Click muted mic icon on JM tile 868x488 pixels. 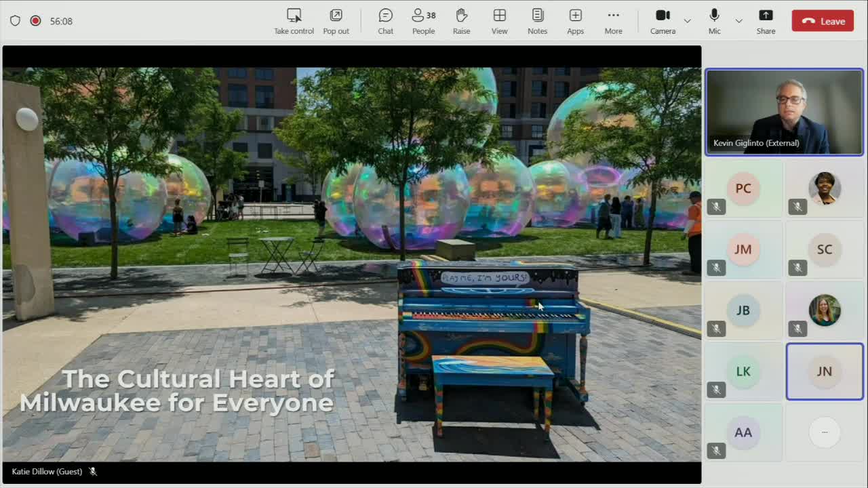716,268
